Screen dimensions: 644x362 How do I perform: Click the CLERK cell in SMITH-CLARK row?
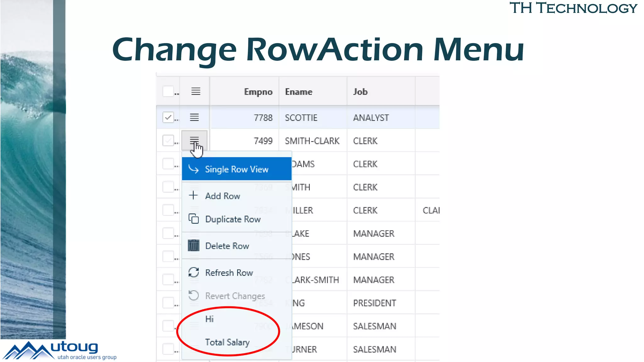coord(381,141)
